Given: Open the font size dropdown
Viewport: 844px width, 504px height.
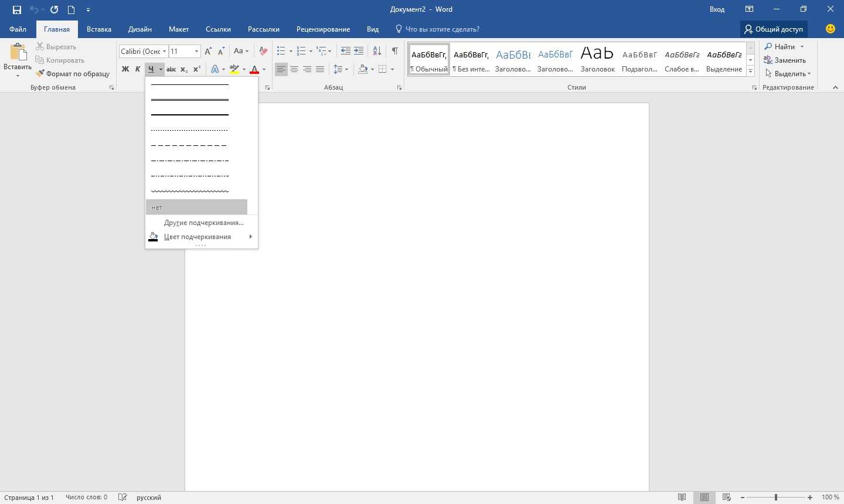Looking at the screenshot, I should (x=196, y=52).
